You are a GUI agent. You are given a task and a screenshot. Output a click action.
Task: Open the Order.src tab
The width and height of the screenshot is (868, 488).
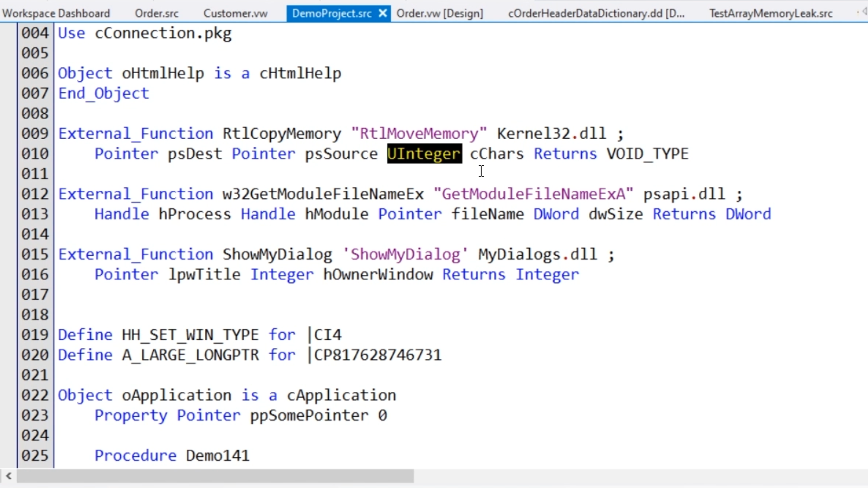pyautogui.click(x=156, y=13)
